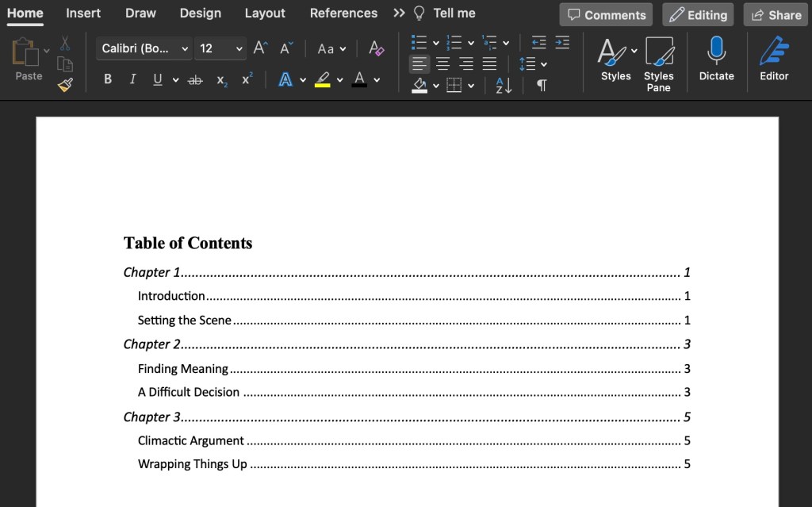Click the Comments button
This screenshot has width=812, height=507.
click(x=606, y=15)
